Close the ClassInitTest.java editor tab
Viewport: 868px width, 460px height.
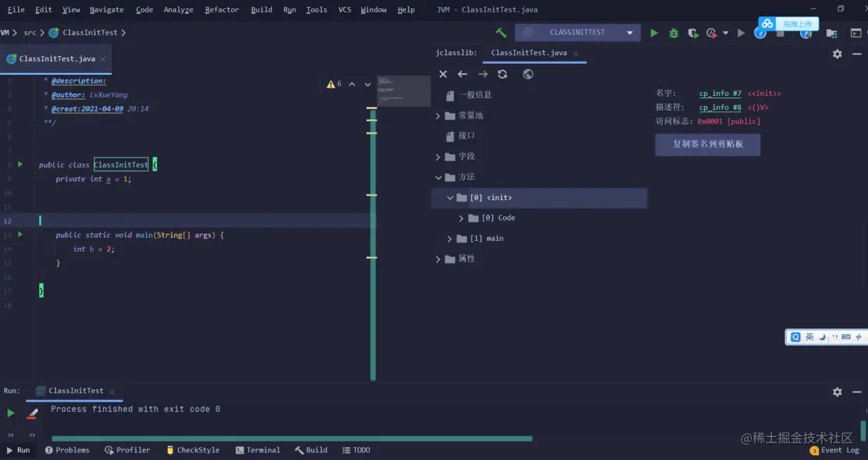(103, 60)
